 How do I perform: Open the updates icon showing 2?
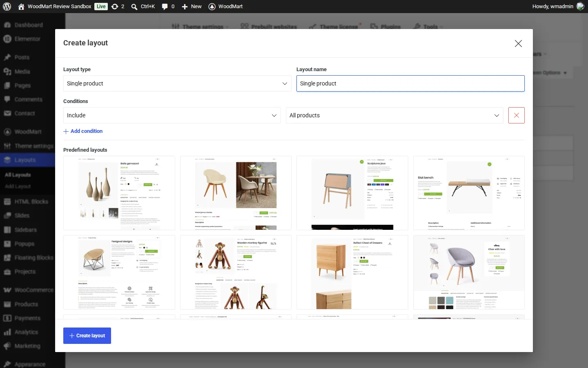(x=118, y=7)
